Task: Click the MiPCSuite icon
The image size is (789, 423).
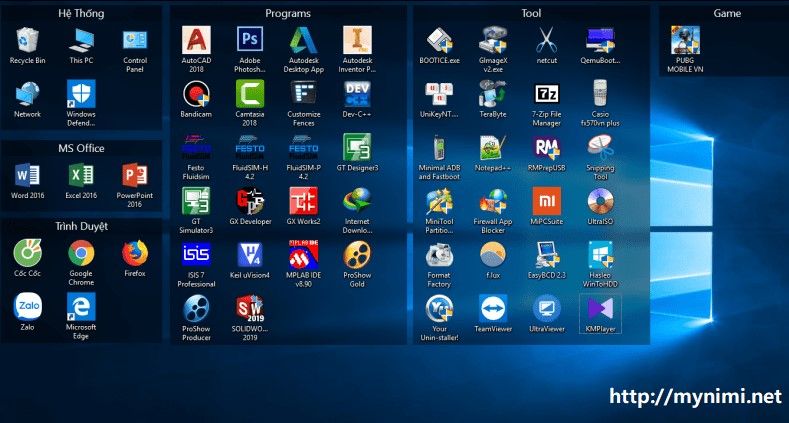Action: point(546,202)
